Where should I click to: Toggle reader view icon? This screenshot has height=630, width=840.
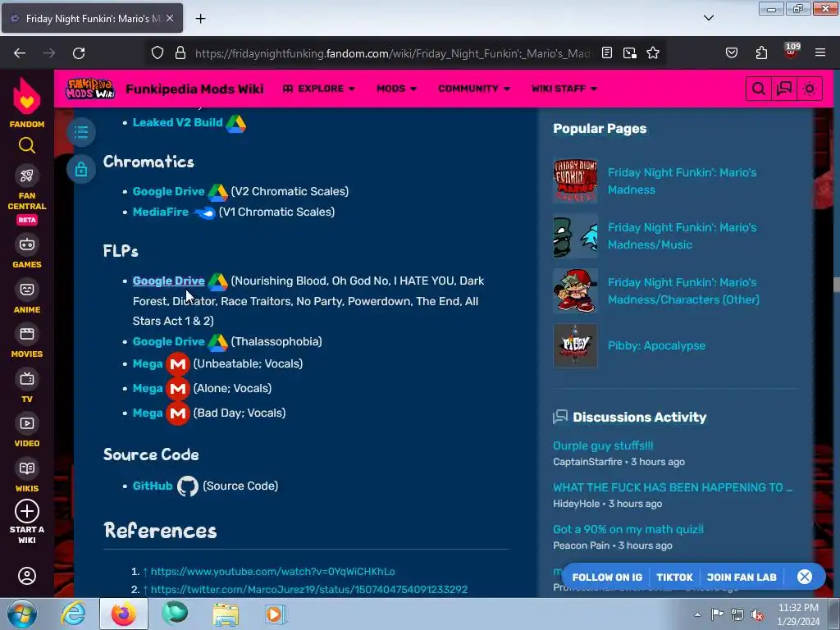(607, 53)
